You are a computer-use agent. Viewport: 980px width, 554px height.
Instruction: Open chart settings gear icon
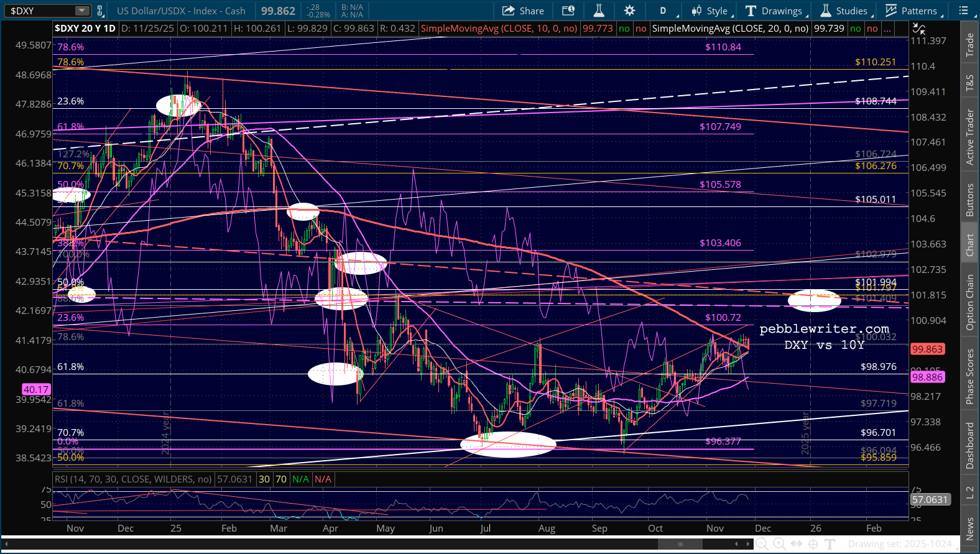pos(629,11)
